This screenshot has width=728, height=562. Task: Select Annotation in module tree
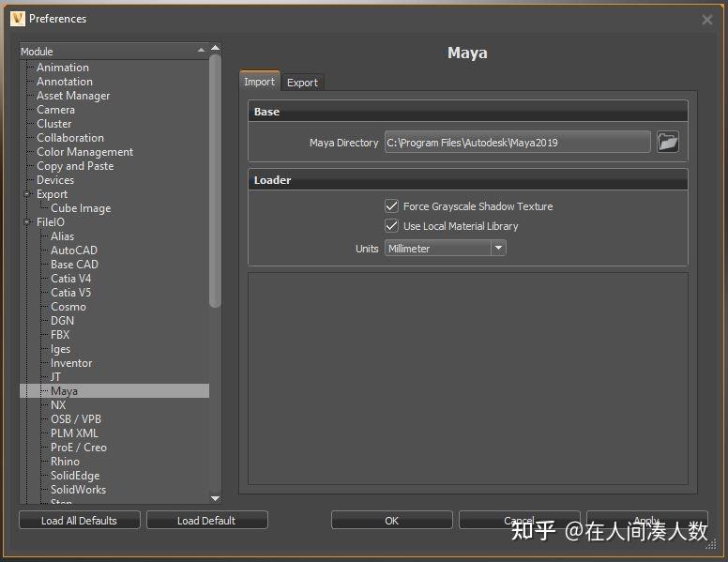click(x=65, y=82)
